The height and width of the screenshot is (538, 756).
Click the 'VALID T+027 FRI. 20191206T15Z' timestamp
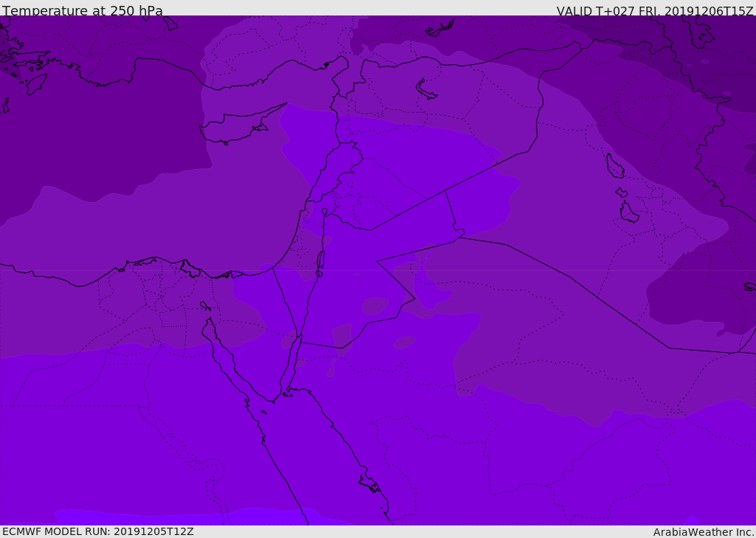pos(655,11)
